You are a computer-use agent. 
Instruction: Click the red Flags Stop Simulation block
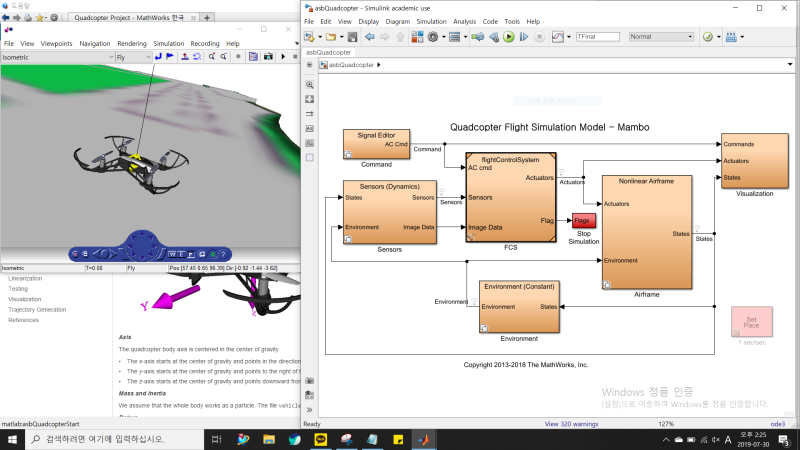coord(584,220)
